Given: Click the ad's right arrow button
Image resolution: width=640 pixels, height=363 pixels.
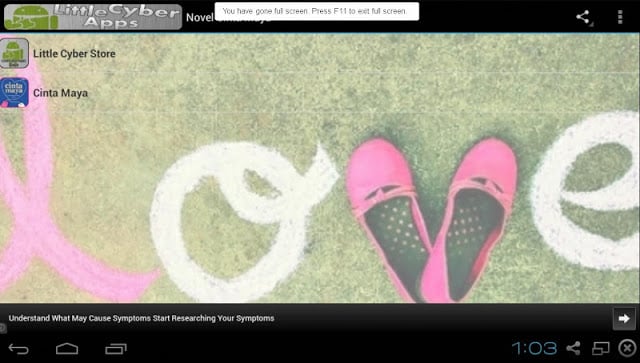Looking at the screenshot, I should click(624, 318).
